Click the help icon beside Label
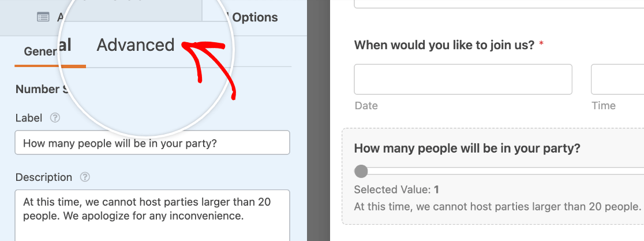Screen dimensions: 644x241 pyautogui.click(x=55, y=118)
